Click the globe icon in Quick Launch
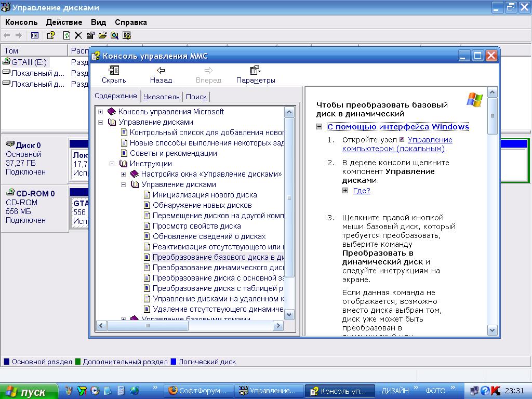 [x=135, y=391]
